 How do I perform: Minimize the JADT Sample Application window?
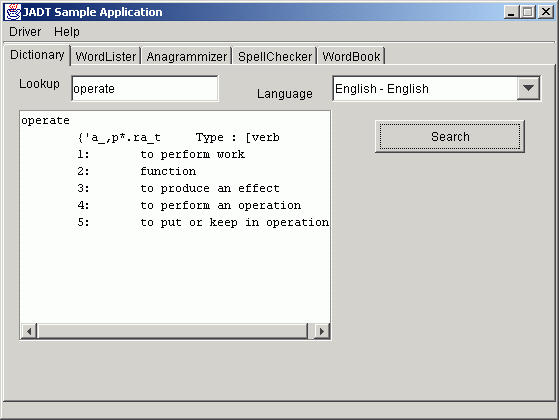512,12
